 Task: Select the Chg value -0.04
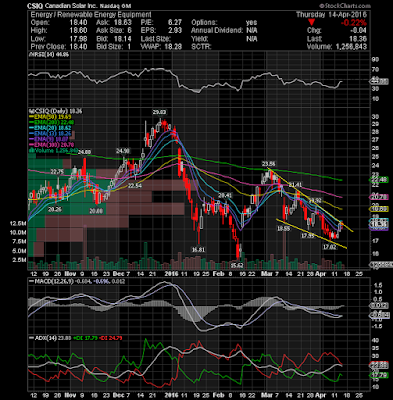click(359, 31)
